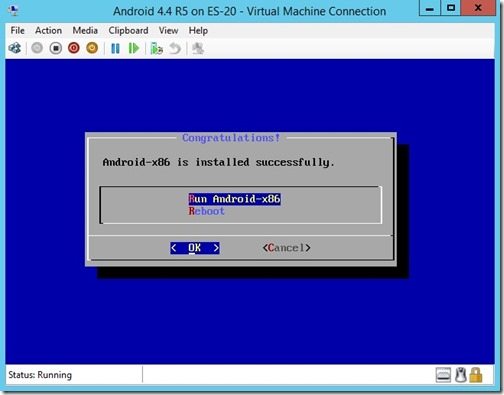Click the Ctrl+Alt+Delete toolbar icon
The image size is (504, 395).
15,48
